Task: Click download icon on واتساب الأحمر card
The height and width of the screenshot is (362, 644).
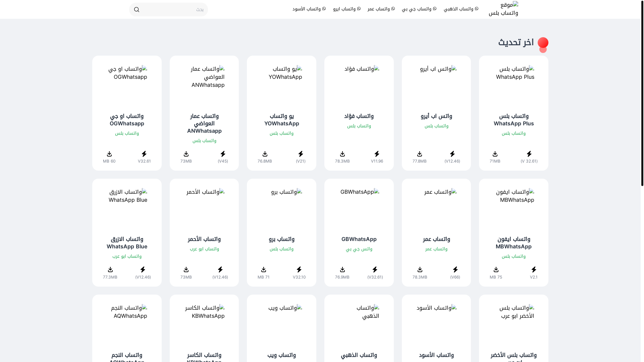Action: (186, 270)
